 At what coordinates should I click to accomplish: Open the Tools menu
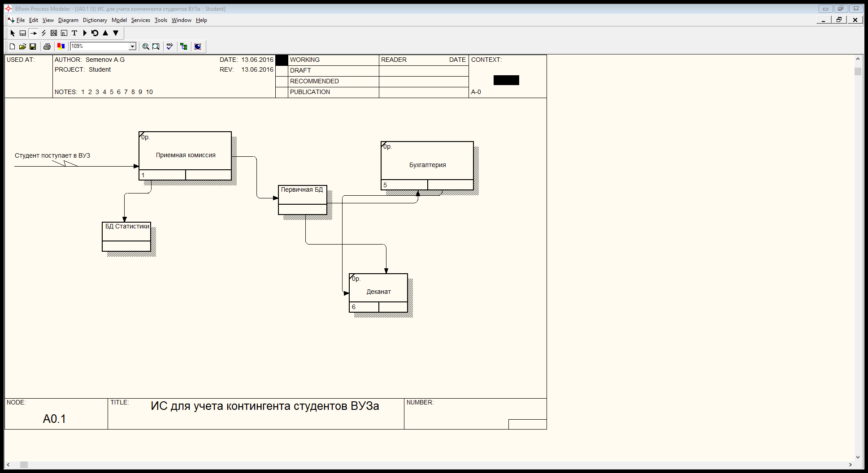pyautogui.click(x=161, y=20)
